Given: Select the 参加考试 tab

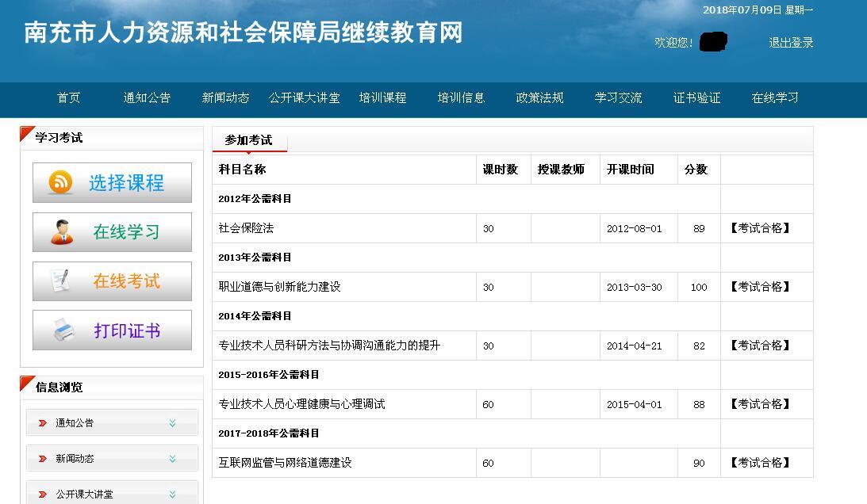Looking at the screenshot, I should (248, 140).
